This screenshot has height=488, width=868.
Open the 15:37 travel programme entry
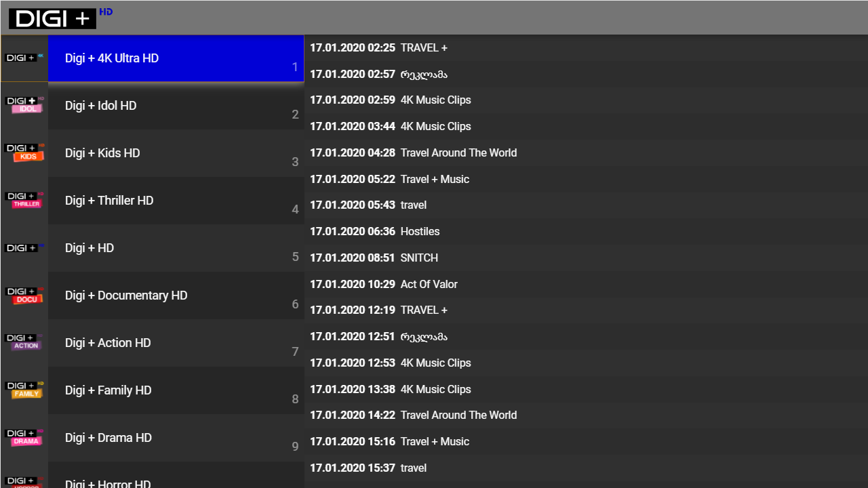(x=586, y=468)
